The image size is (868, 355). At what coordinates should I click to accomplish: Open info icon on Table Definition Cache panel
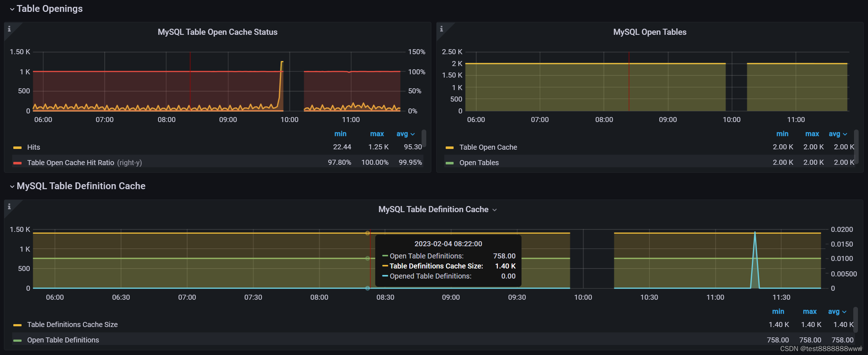click(x=9, y=206)
